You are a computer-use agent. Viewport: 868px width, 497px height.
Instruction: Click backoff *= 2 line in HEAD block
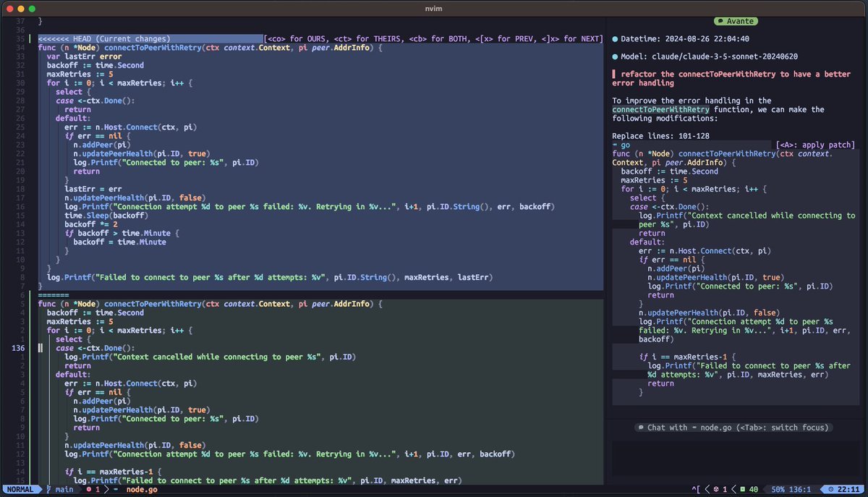[x=91, y=224]
